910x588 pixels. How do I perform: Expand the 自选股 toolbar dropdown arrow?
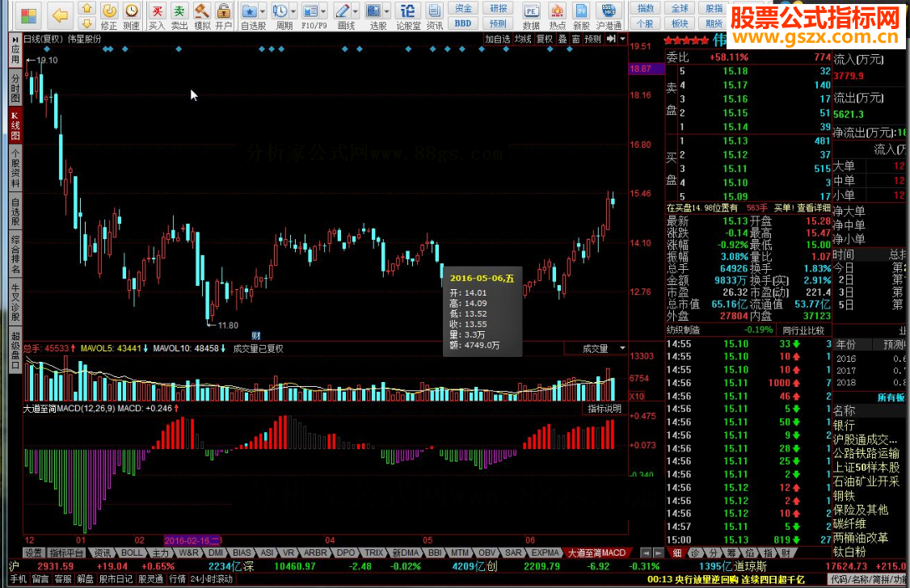(263, 11)
